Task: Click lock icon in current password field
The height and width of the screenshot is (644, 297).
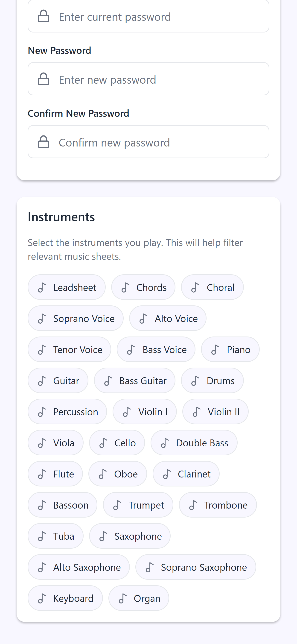Action: click(x=43, y=16)
